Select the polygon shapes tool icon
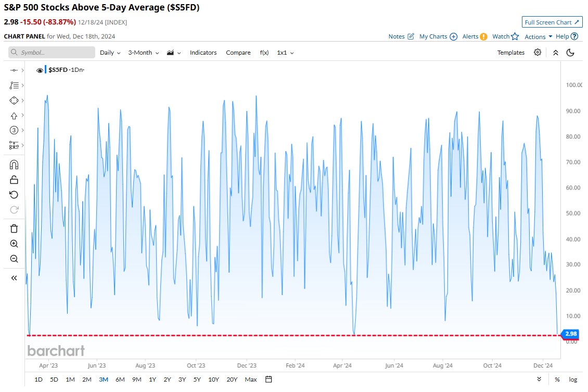588x392 pixels. [14, 100]
